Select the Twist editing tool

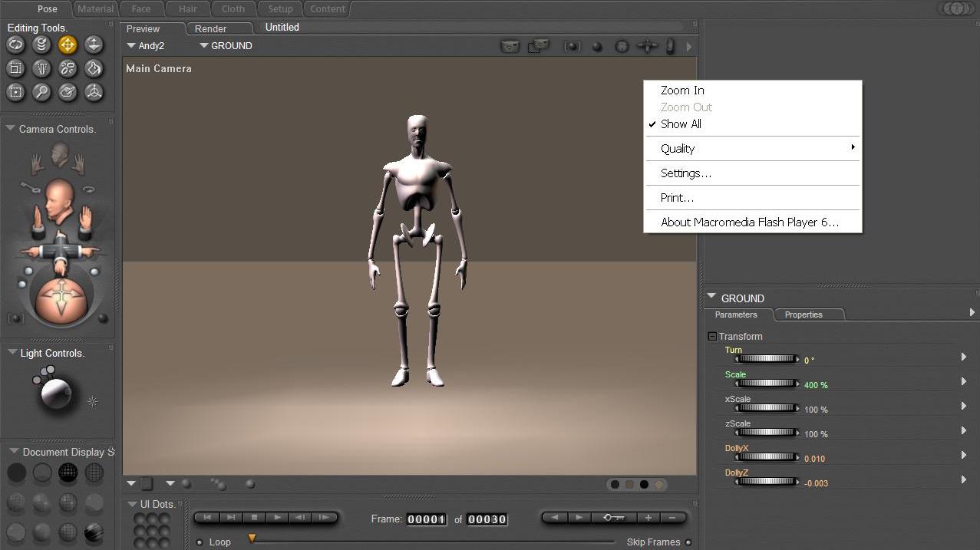[41, 45]
